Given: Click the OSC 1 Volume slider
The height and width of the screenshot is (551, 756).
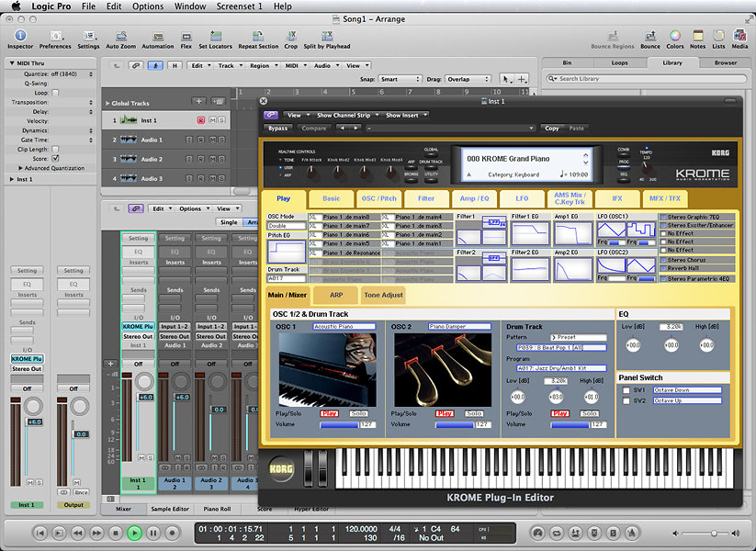Looking at the screenshot, I should click(339, 424).
